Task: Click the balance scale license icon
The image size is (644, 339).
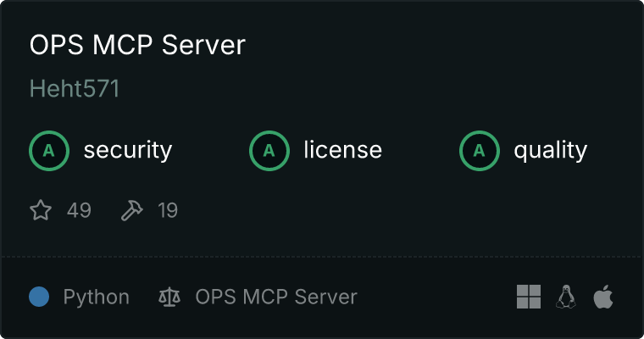Action: (169, 297)
